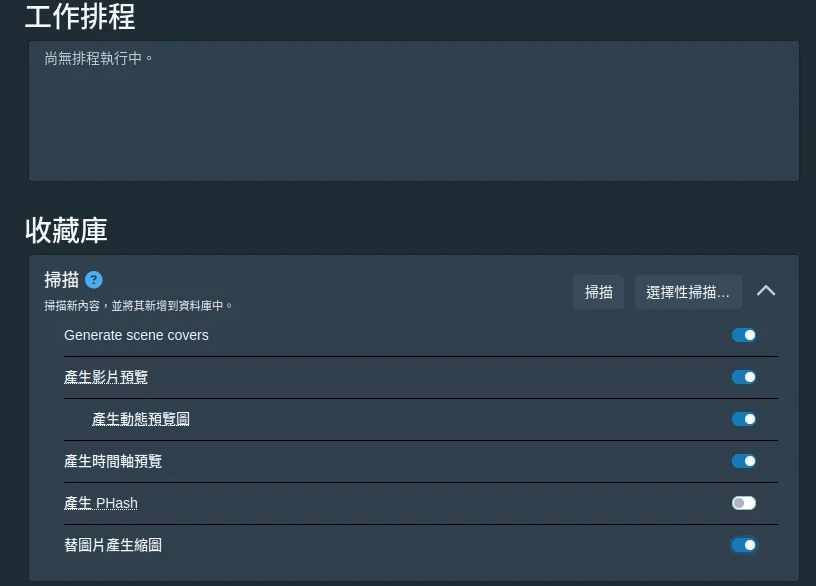
Task: Click the 工作排程 heading
Action: coord(80,17)
